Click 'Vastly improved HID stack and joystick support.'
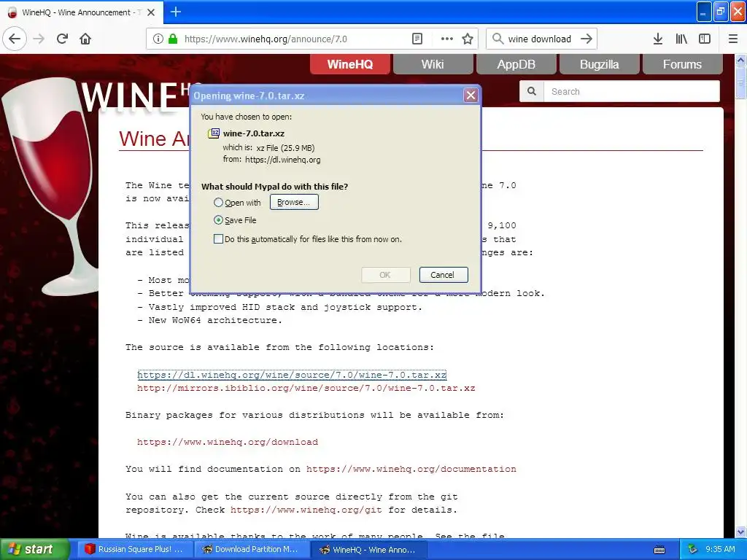Screen dimensions: 747x560 coord(285,307)
